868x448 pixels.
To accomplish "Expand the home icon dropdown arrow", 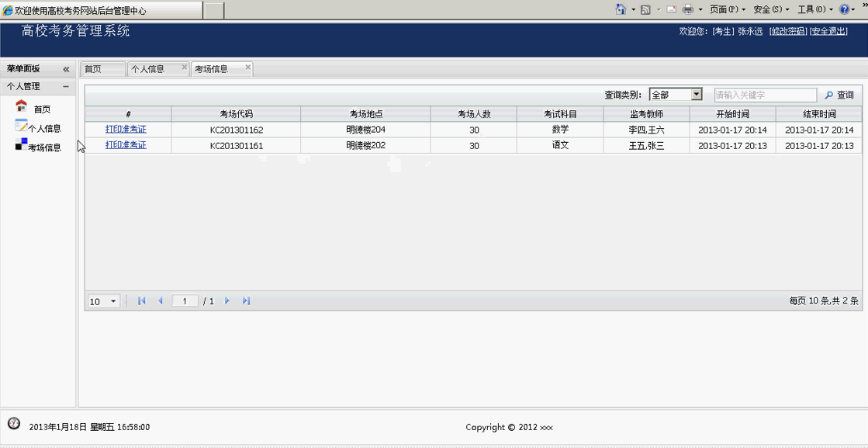I will click(633, 10).
